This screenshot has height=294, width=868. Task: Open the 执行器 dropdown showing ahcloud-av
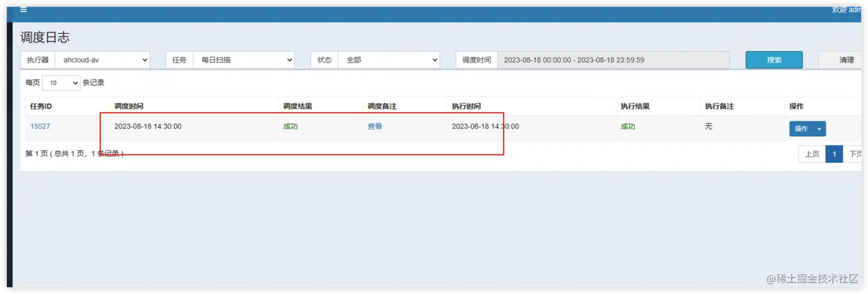coord(103,60)
